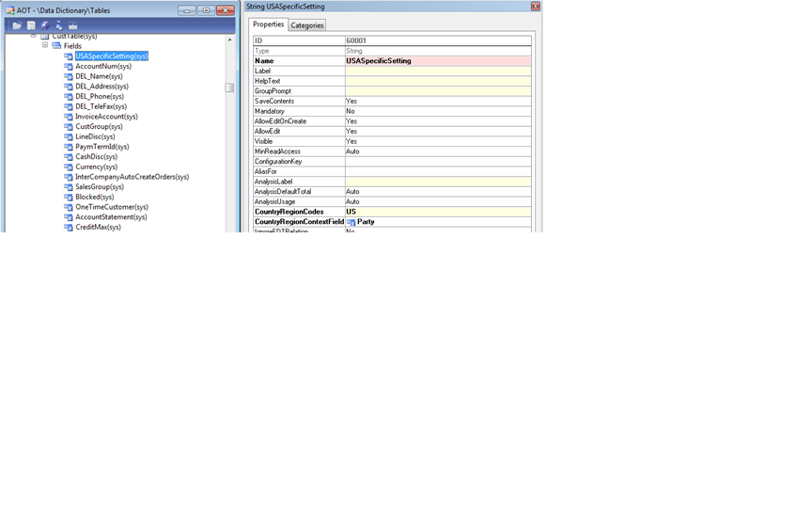Click the field icon beside DEL_TeleFax(sys)

tap(69, 106)
